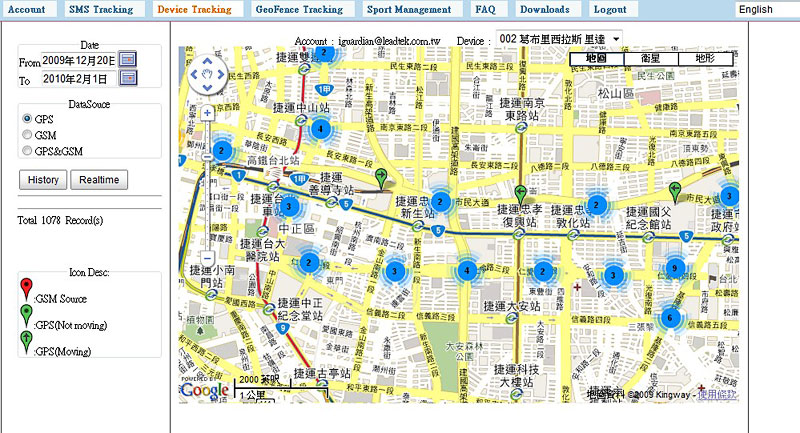Click green GPS marker near 捷運善導寺站
800x433 pixels.
click(x=381, y=180)
